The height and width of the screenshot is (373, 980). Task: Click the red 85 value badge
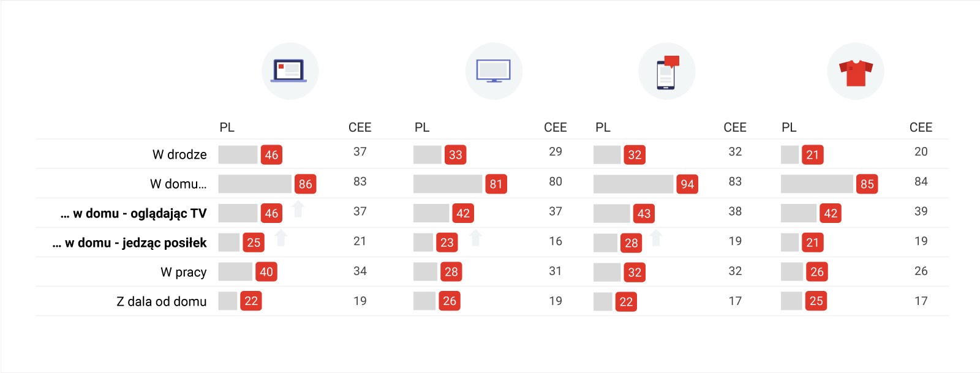[x=867, y=184]
